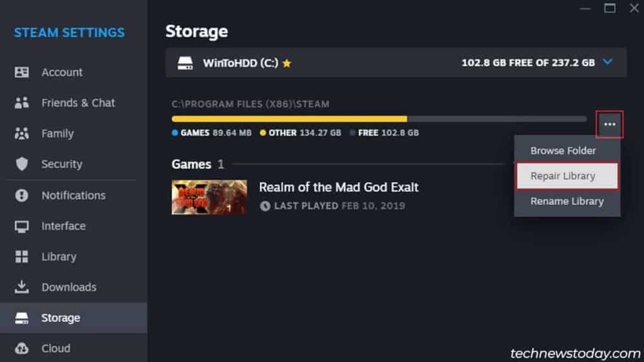Open the three-dots library options menu
This screenshot has width=644, height=362.
[609, 124]
